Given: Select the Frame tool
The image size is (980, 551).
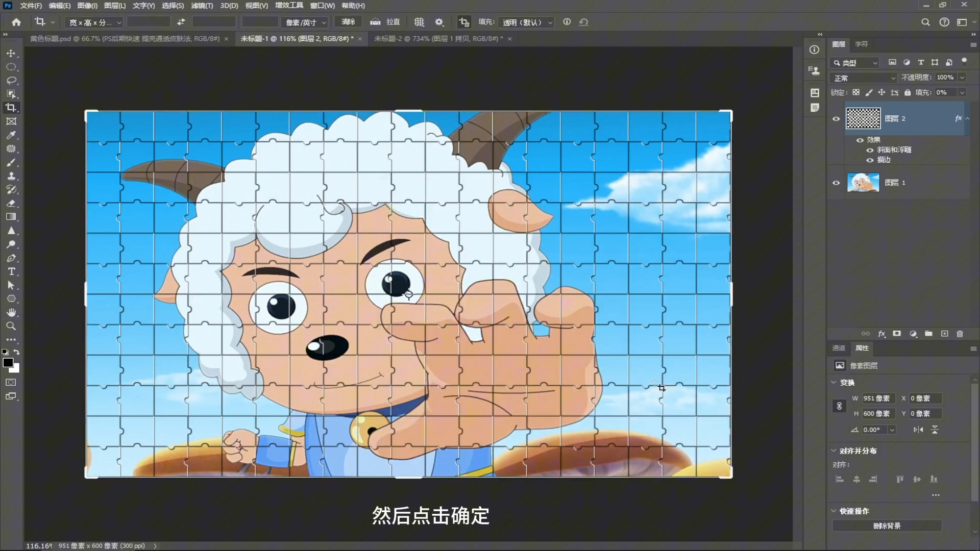Looking at the screenshot, I should 11,121.
